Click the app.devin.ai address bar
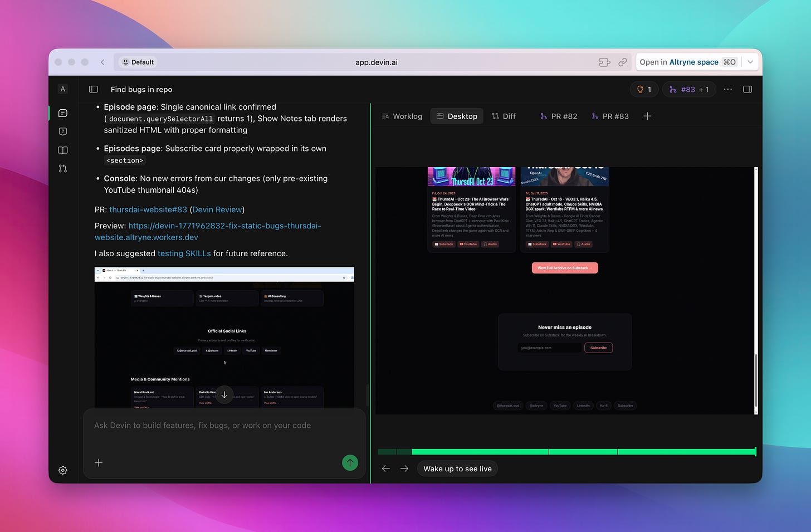This screenshot has height=532, width=811. click(377, 62)
